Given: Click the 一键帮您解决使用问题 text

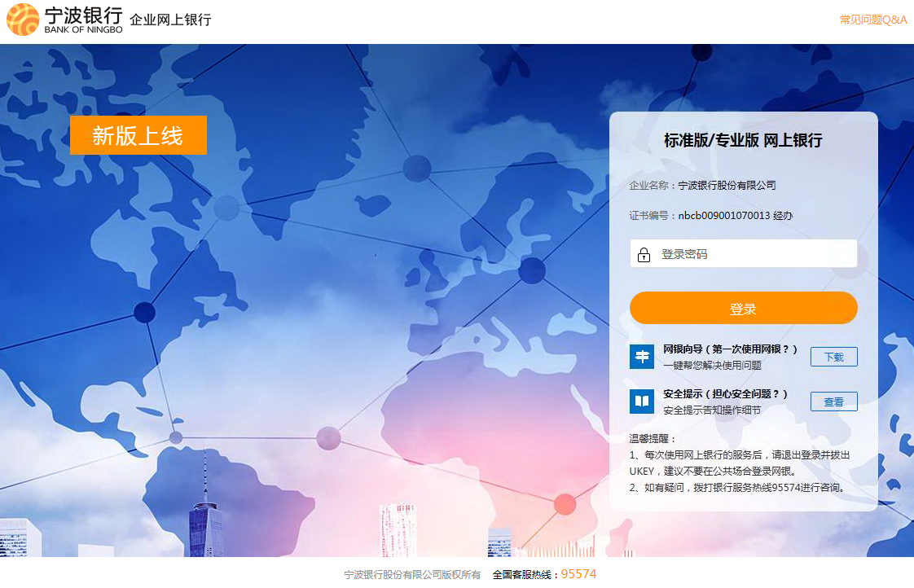Looking at the screenshot, I should [x=712, y=366].
